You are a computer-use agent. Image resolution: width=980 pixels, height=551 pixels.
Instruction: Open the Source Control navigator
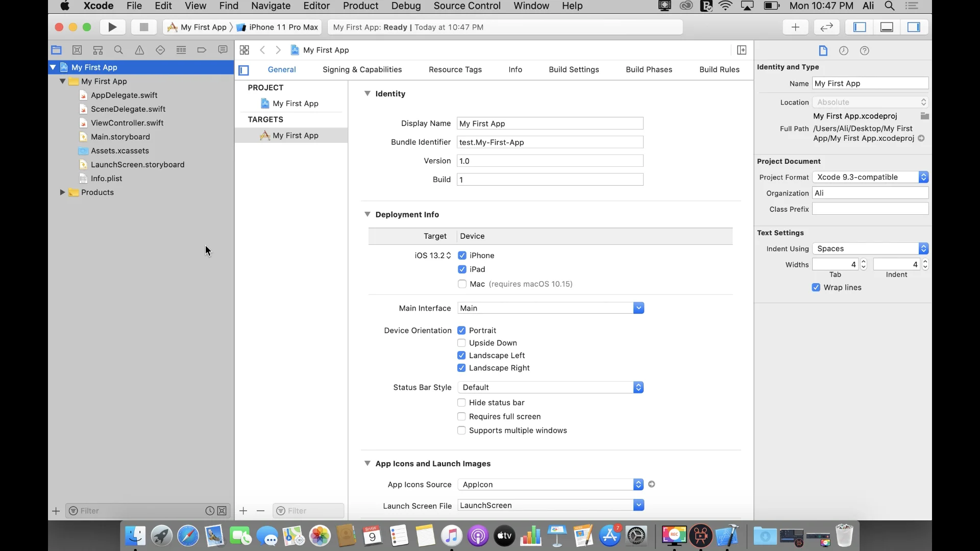[77, 50]
